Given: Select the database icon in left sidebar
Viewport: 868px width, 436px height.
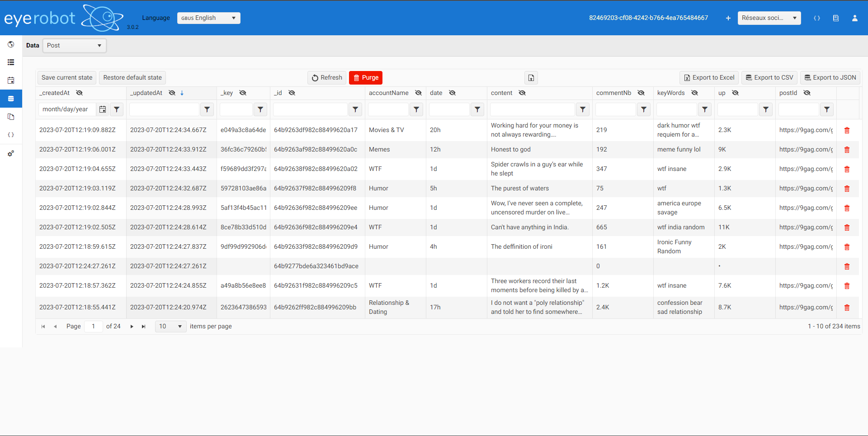Looking at the screenshot, I should click(x=11, y=98).
